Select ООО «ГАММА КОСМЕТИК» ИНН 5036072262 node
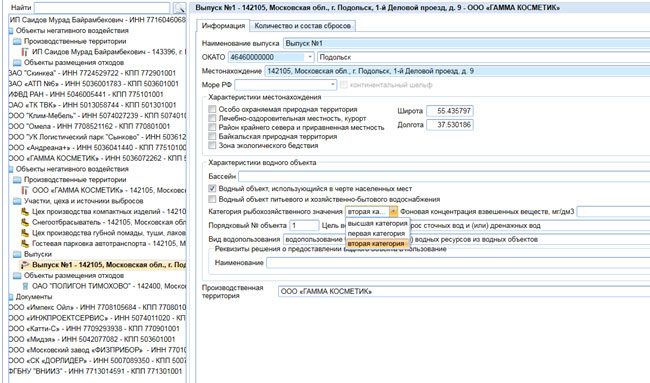Viewport: 650px width, 383px height. 97,158
